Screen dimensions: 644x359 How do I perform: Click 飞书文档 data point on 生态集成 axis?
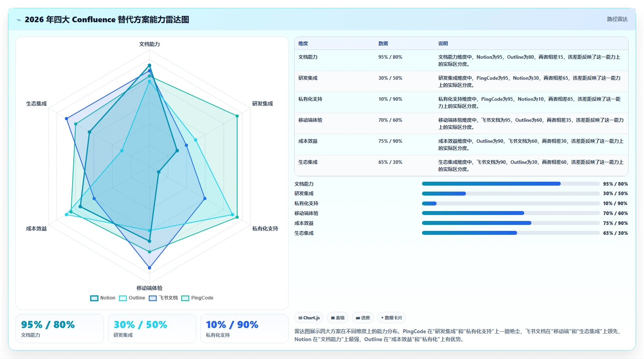click(x=67, y=119)
